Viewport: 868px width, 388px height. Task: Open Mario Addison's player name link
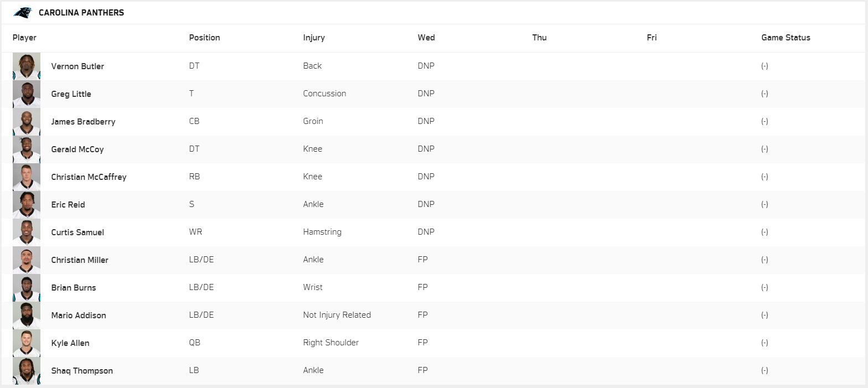79,315
